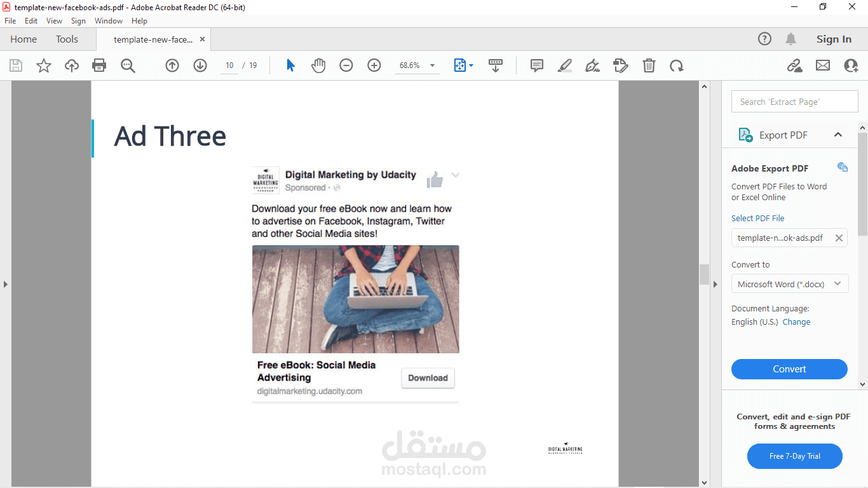Open the View menu
Screen dimensions: 868x488
[55, 21]
